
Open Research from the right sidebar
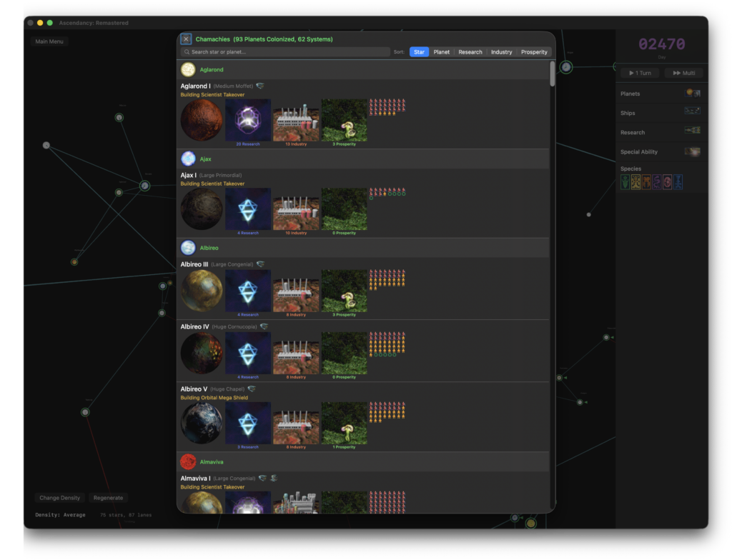[x=661, y=133]
